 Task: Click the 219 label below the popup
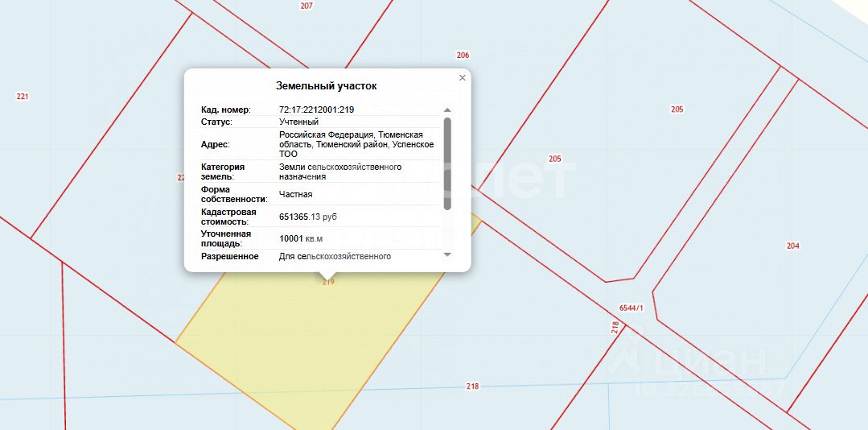point(328,282)
